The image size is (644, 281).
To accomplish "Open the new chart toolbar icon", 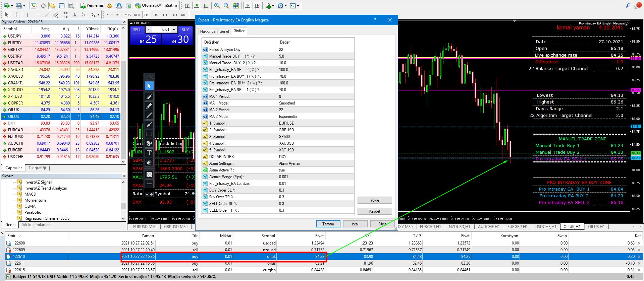I will pos(6,6).
